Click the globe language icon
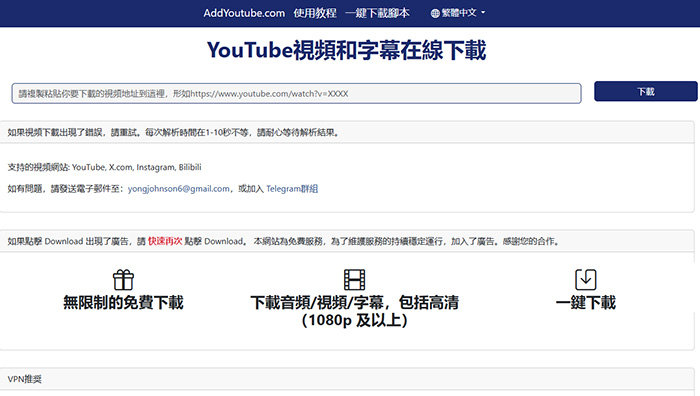This screenshot has height=396, width=700. pyautogui.click(x=435, y=13)
